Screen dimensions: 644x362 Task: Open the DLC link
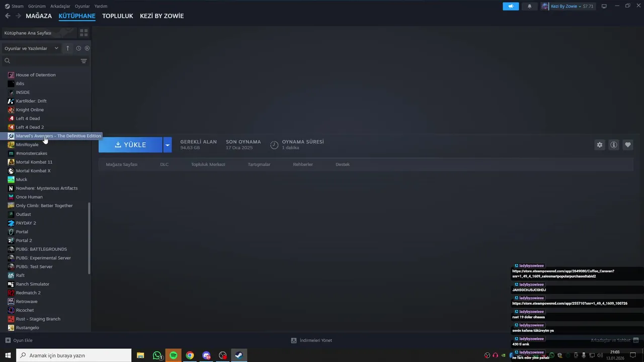164,164
